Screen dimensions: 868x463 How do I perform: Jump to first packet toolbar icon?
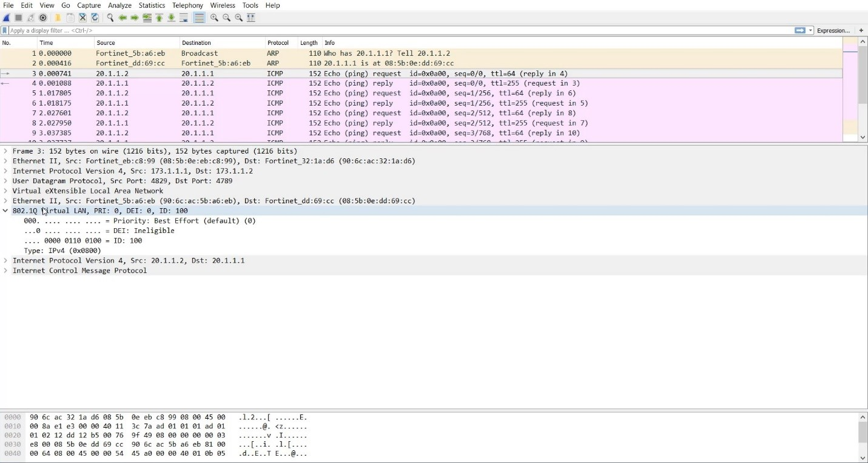pyautogui.click(x=160, y=18)
